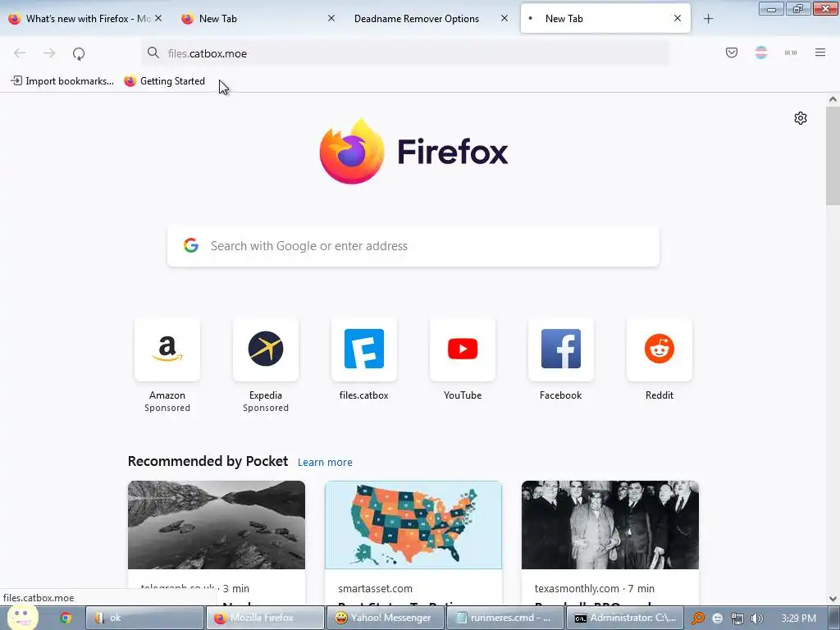This screenshot has width=840, height=630.
Task: Click the vertical scrollbar thumb
Action: pos(833,155)
